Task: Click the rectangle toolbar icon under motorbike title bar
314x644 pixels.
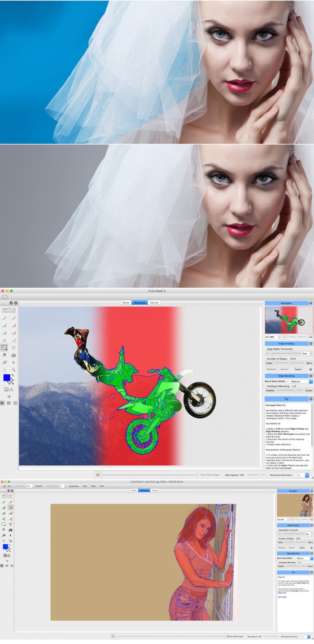Action: 4,297
